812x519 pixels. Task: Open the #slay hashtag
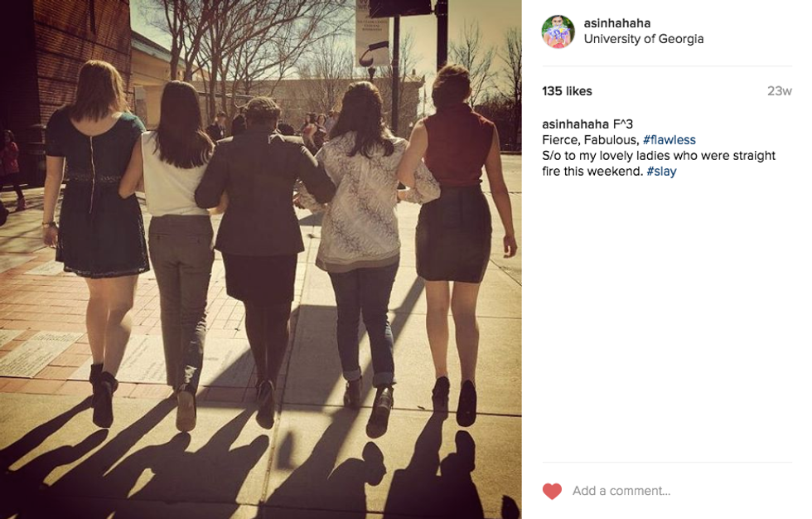tap(661, 172)
